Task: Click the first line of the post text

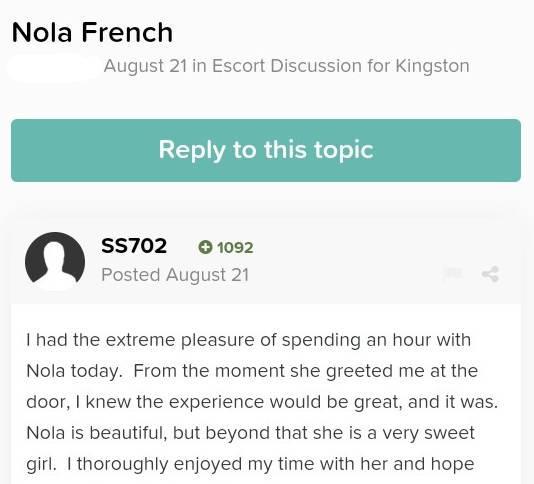Action: 249,340
